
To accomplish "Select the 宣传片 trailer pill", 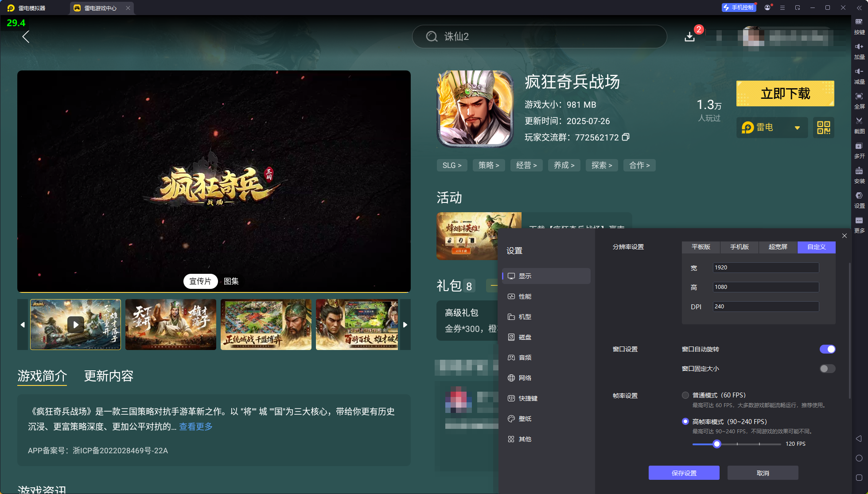I will tap(200, 281).
